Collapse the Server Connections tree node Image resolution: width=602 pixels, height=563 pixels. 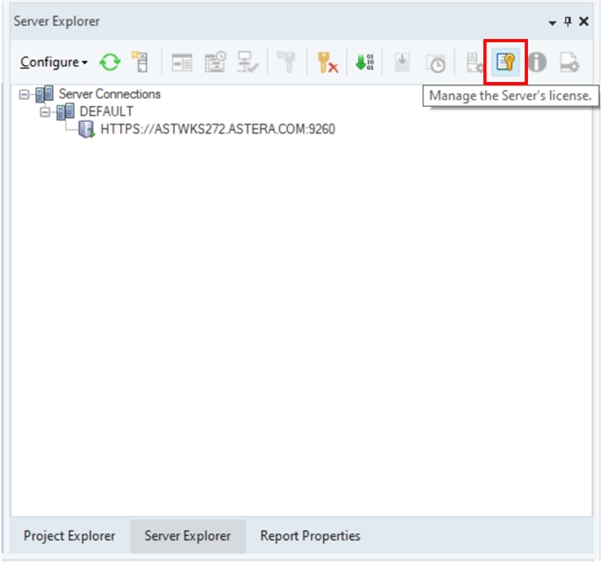[x=24, y=94]
